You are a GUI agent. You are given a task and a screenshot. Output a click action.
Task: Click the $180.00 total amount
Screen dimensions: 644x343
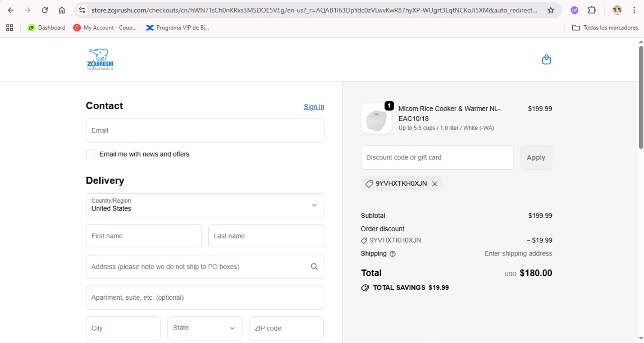click(x=536, y=273)
